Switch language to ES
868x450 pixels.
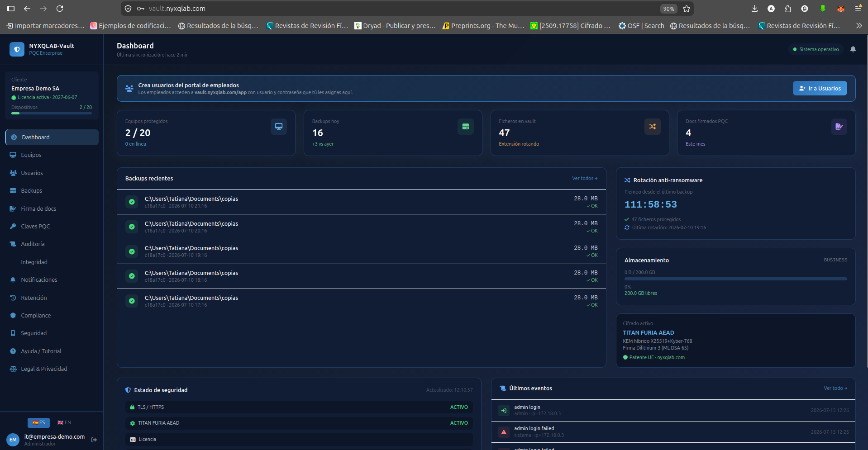38,422
